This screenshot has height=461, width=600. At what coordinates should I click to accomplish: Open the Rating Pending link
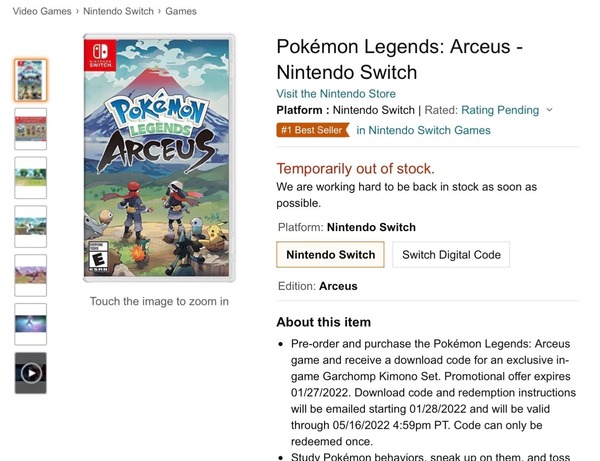coord(500,110)
